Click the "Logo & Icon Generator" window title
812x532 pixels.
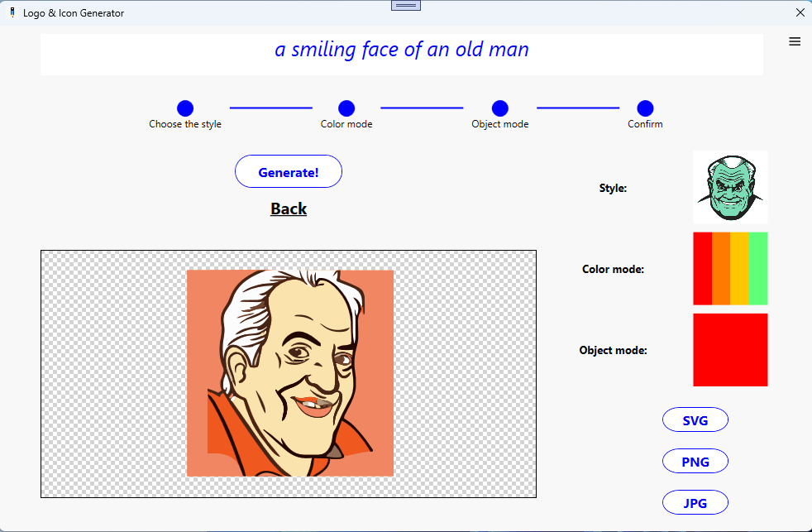pos(74,13)
